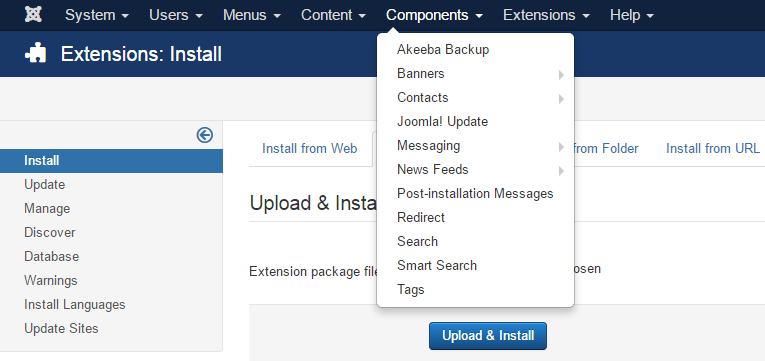
Task: Switch to Install from Folder tab
Action: coord(606,148)
